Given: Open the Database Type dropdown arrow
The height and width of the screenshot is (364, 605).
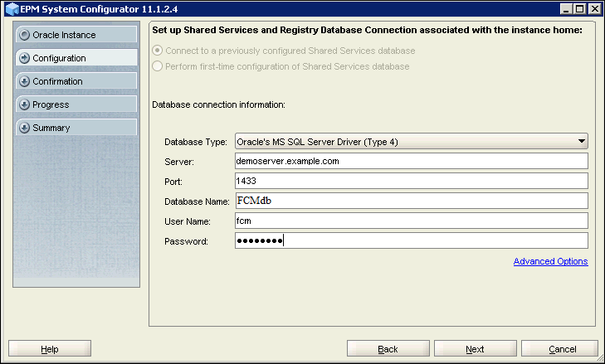Looking at the screenshot, I should click(582, 142).
